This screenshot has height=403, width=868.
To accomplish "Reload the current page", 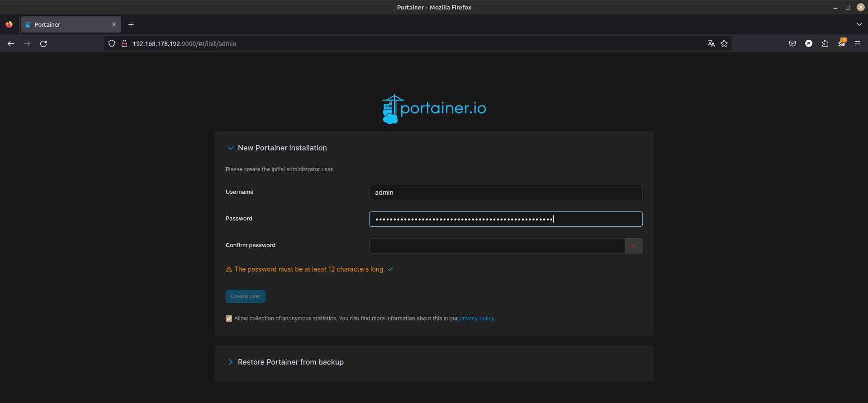I will coord(43,43).
